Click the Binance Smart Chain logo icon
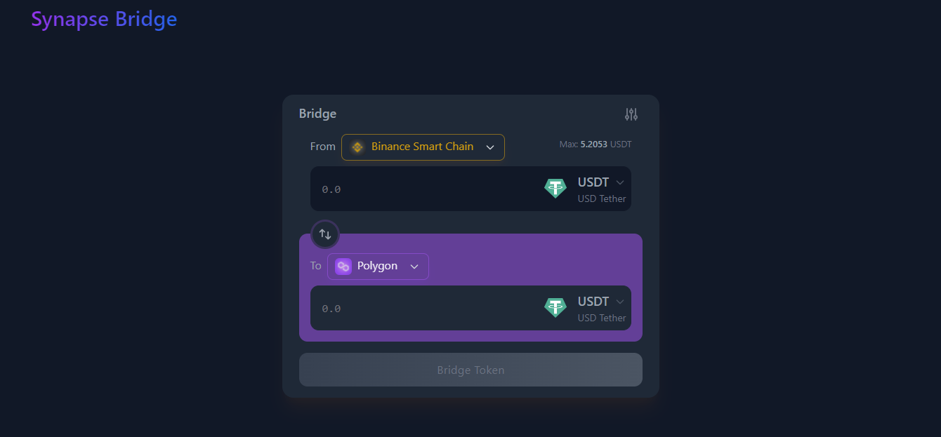941x437 pixels. 357,147
